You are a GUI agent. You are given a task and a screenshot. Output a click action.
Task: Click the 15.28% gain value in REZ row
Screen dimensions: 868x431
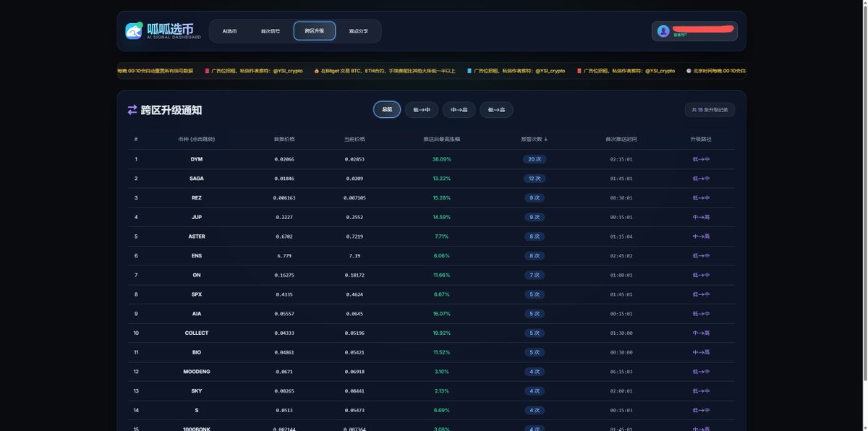coord(442,197)
